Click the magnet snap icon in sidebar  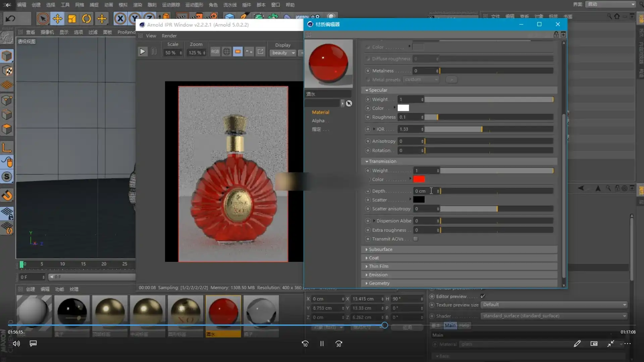[7, 195]
